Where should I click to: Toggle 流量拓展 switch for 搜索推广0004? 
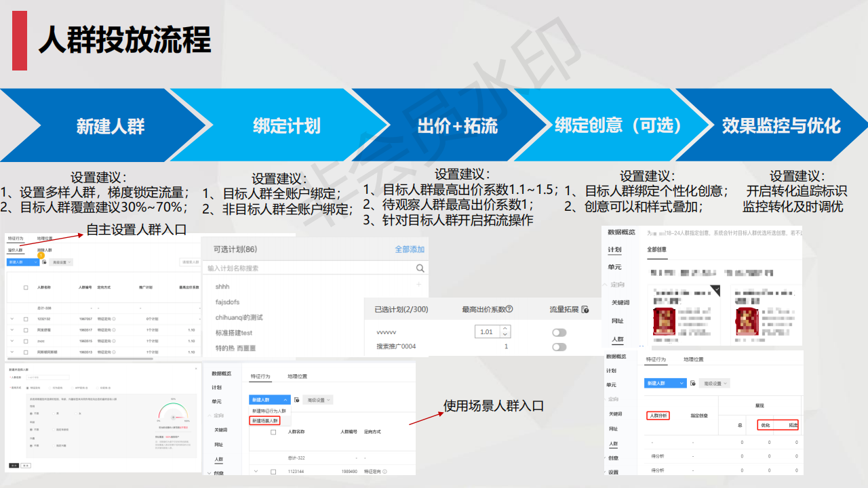coord(559,347)
